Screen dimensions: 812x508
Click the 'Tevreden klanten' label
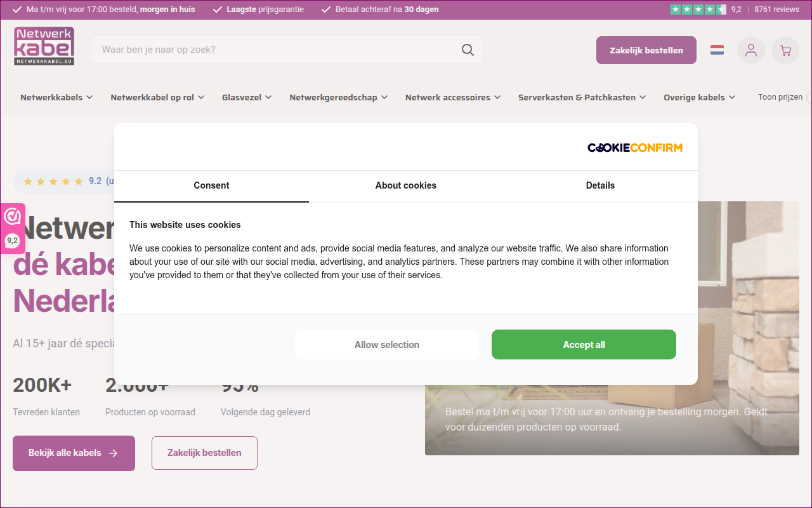point(46,412)
